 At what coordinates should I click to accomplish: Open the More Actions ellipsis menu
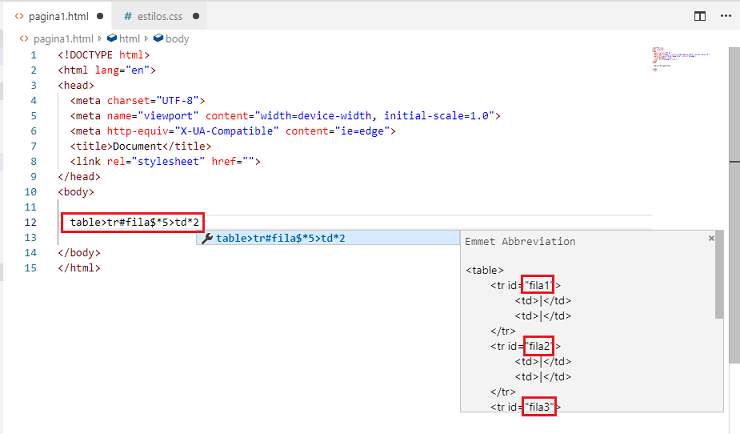pyautogui.click(x=726, y=16)
